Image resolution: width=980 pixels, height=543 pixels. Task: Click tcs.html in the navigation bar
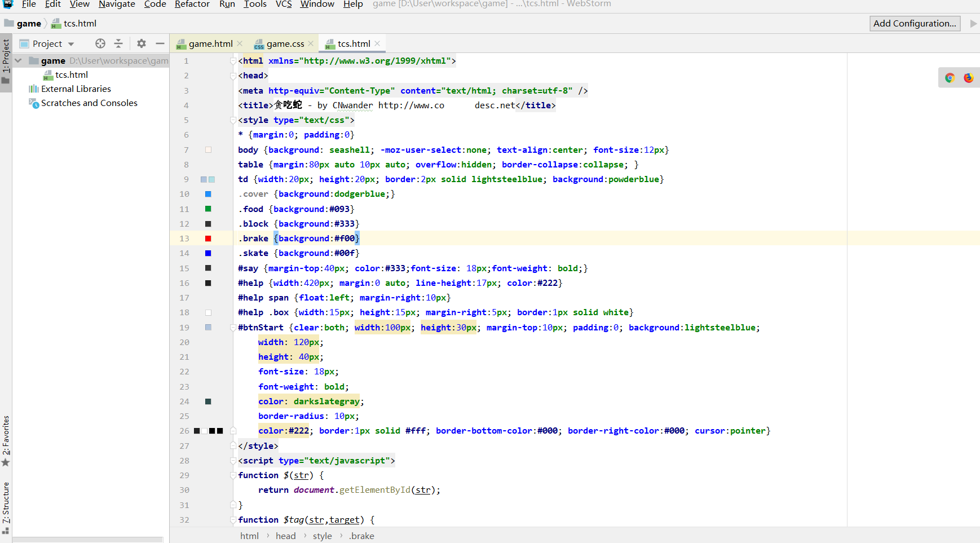[74, 23]
